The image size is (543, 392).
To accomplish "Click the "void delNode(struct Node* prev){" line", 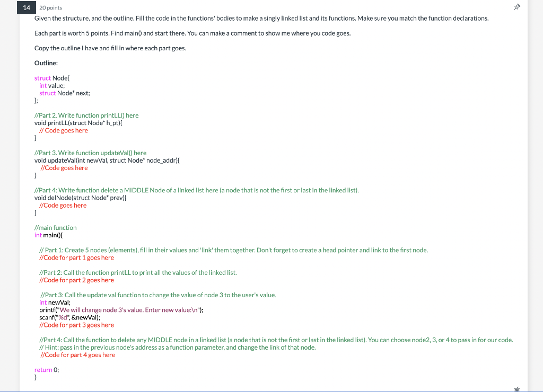I will coord(81,198).
